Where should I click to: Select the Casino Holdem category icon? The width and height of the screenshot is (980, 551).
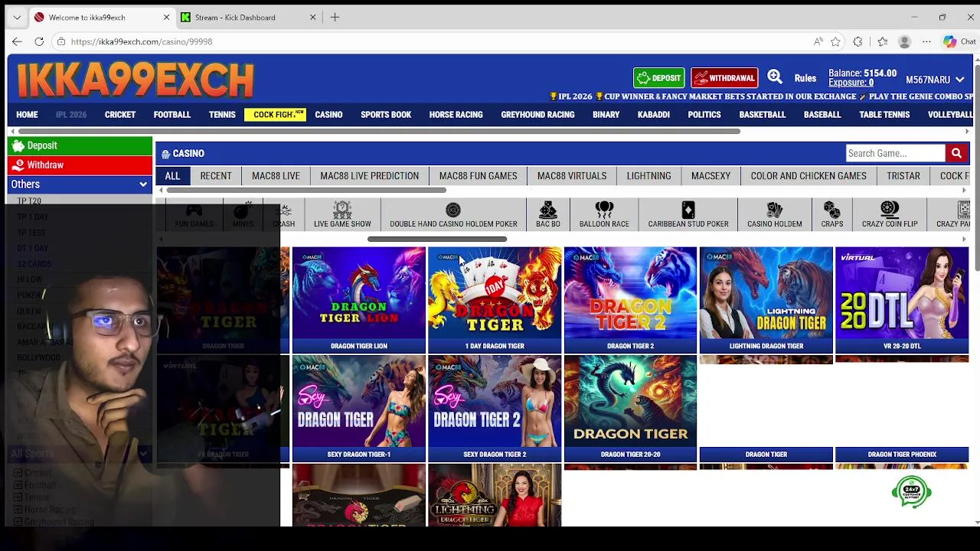click(x=775, y=214)
